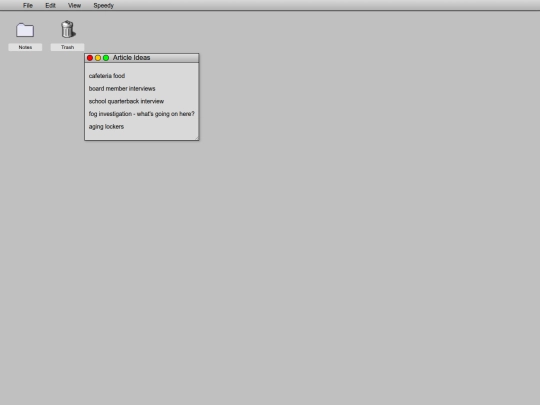Open the View menu
540x405 pixels.
click(x=74, y=6)
